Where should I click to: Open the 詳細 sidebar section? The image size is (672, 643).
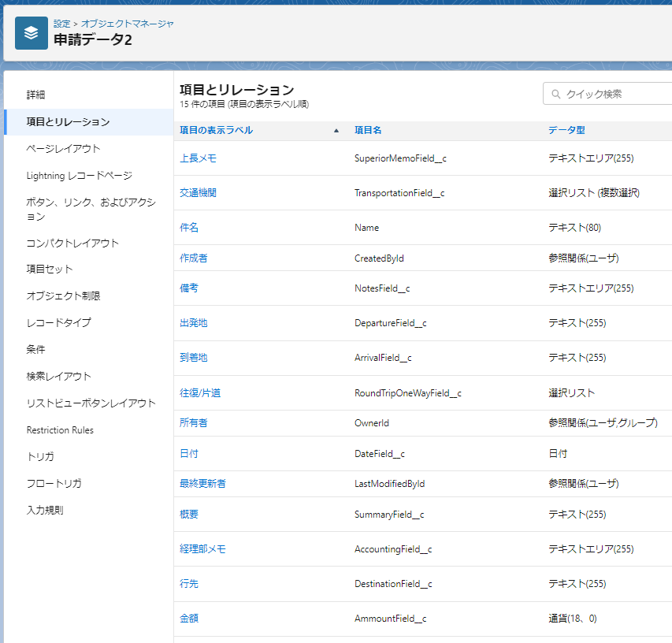35,95
